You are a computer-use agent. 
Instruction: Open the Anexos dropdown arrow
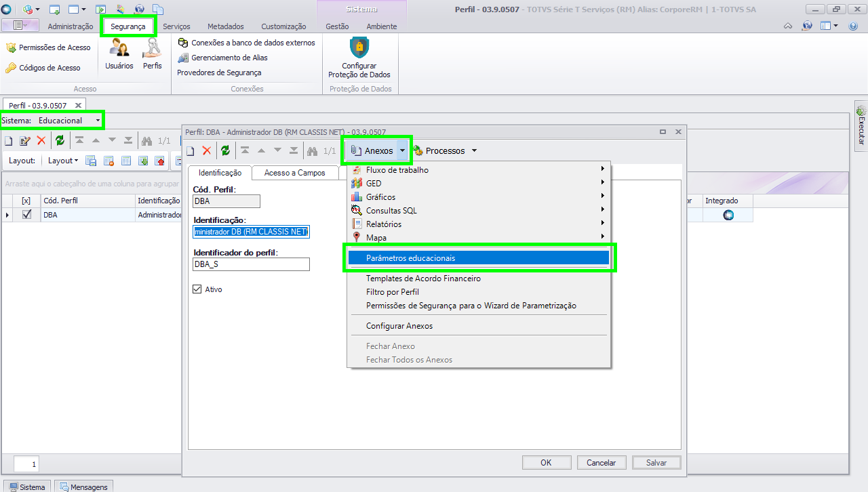(x=403, y=150)
